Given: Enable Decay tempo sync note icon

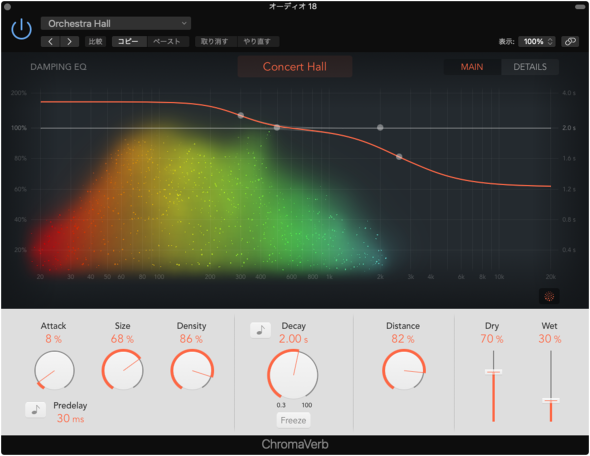Looking at the screenshot, I should [x=260, y=330].
